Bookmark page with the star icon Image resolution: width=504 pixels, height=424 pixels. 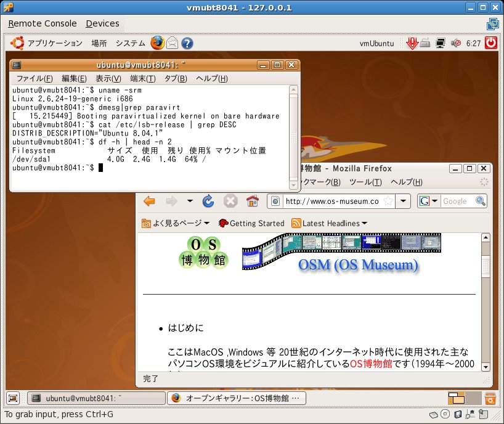tap(388, 202)
